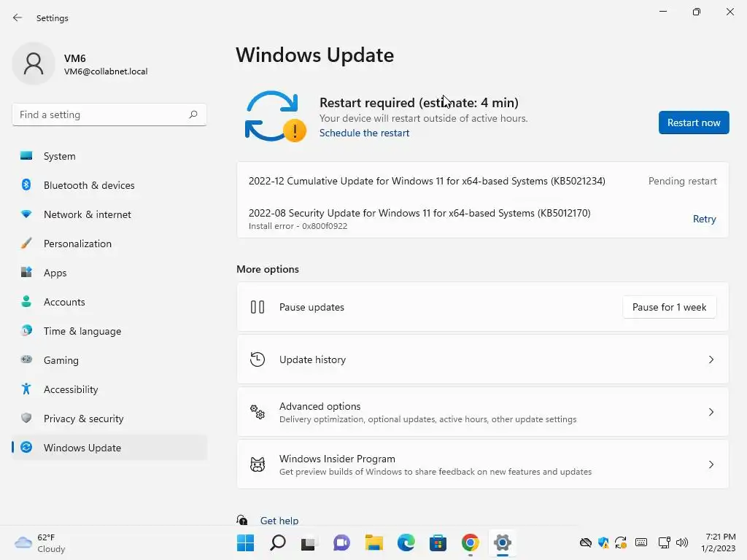The height and width of the screenshot is (560, 747).
Task: Select Windows Update in the sidebar
Action: (x=109, y=448)
